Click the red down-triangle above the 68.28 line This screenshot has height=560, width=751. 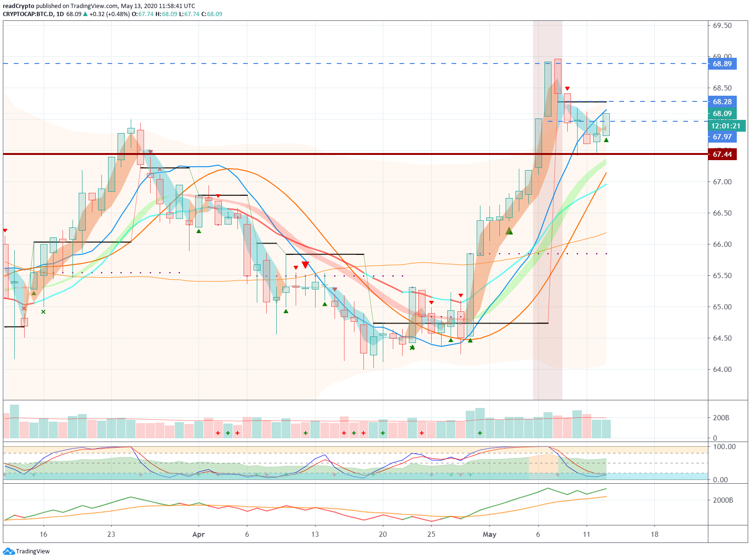coord(567,89)
